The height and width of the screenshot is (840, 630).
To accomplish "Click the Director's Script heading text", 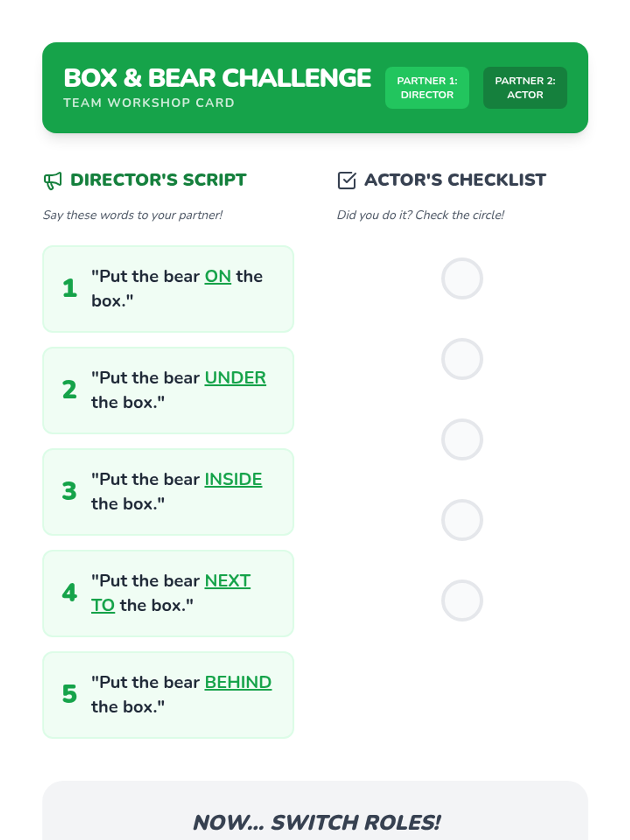I will pos(158,180).
